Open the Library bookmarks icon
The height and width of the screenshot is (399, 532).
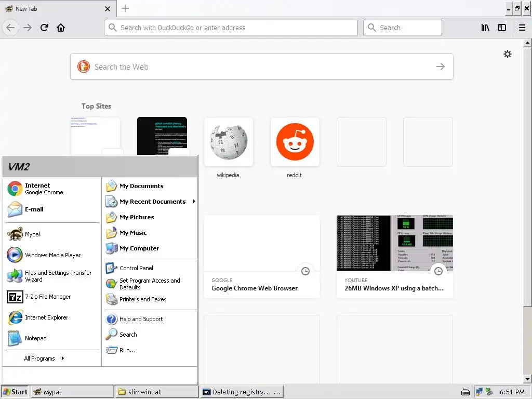(485, 28)
